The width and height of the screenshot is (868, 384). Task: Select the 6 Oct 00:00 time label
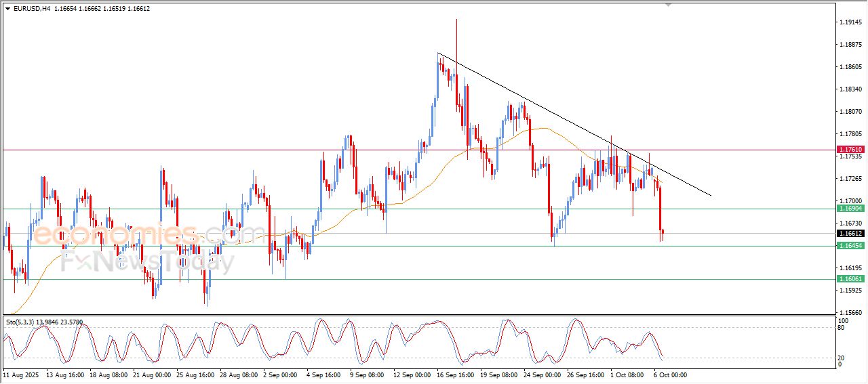coord(671,374)
